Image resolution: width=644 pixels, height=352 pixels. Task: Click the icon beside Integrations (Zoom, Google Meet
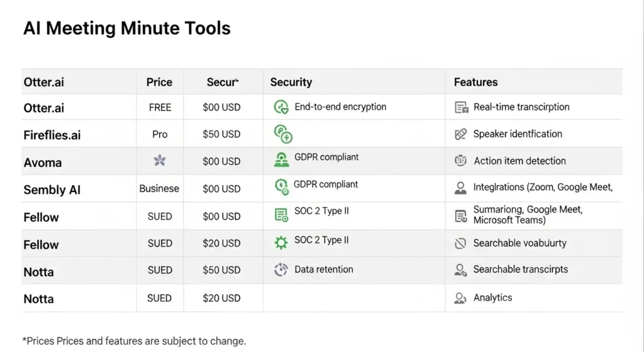[461, 188]
